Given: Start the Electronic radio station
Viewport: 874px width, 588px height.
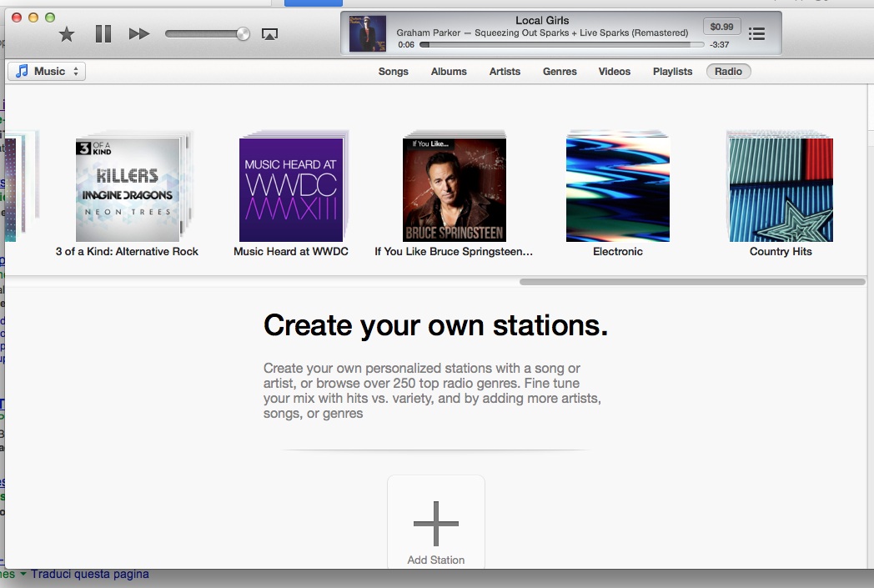Looking at the screenshot, I should pyautogui.click(x=618, y=190).
